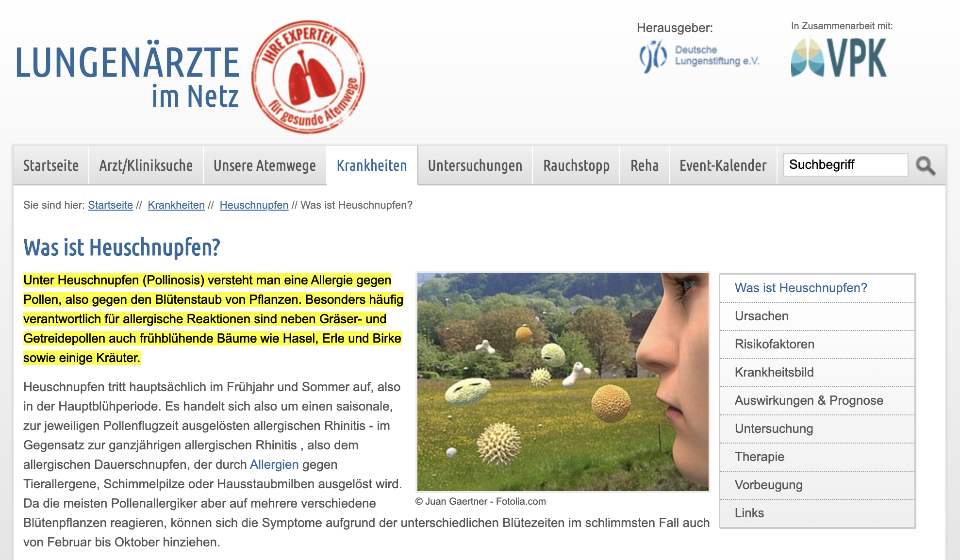The height and width of the screenshot is (560, 960).
Task: Open the Untersuchung sidebar entry
Action: click(817, 429)
